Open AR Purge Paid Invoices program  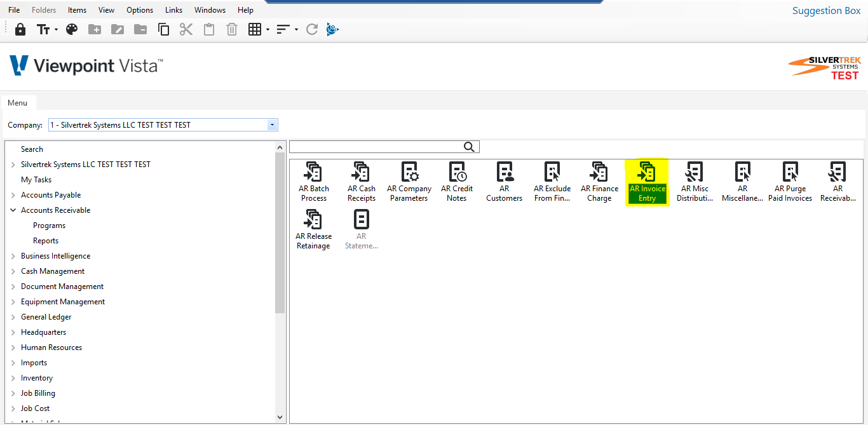790,182
